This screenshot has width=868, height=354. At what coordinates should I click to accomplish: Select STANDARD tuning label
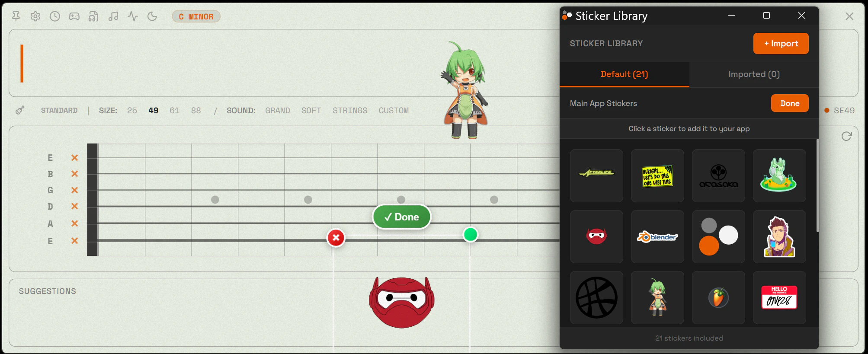(59, 110)
